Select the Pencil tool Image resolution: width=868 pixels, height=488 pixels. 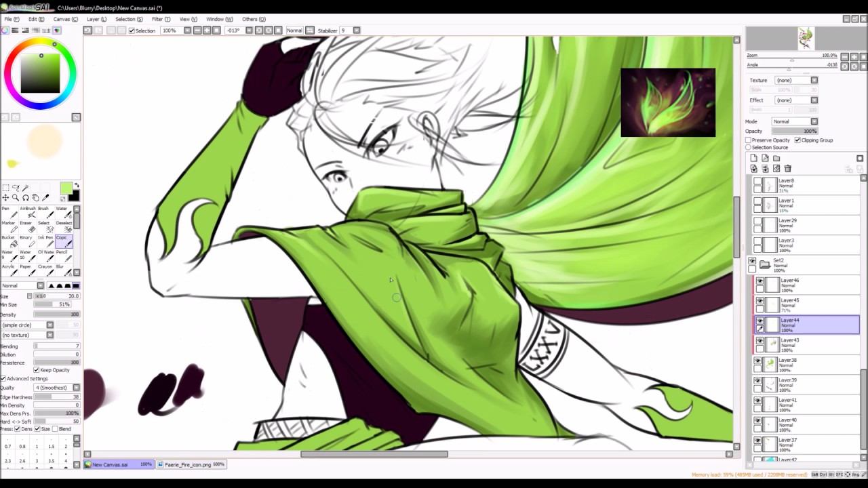coord(64,256)
